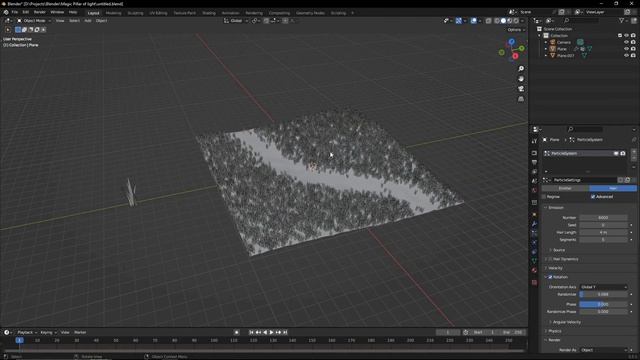Toggle the Regrow checkbox
Viewport: 640px width, 360px height.
[x=544, y=197]
